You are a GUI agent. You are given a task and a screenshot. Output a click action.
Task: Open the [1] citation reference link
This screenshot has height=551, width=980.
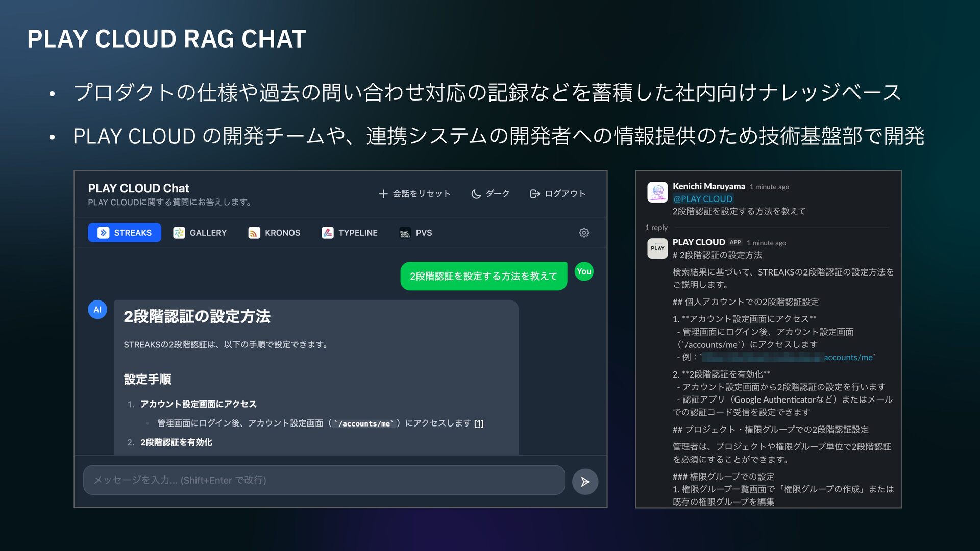click(479, 423)
